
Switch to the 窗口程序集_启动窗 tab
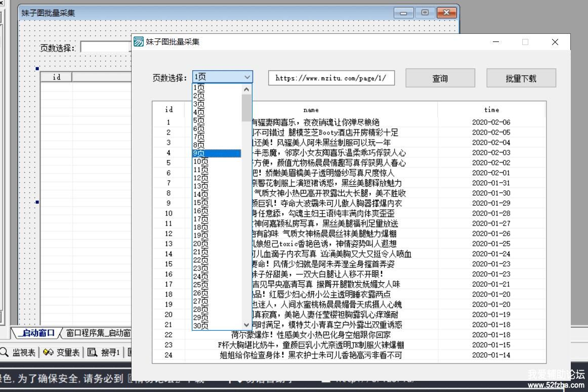tap(98, 333)
